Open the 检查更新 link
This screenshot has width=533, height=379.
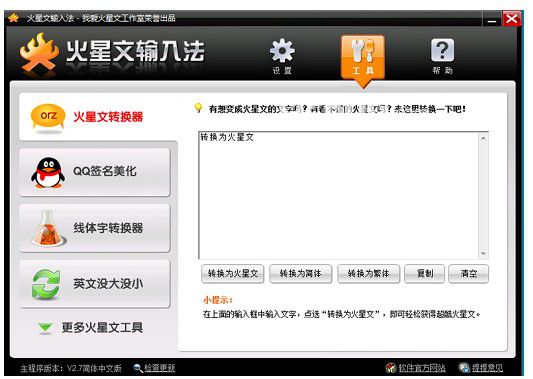click(160, 368)
